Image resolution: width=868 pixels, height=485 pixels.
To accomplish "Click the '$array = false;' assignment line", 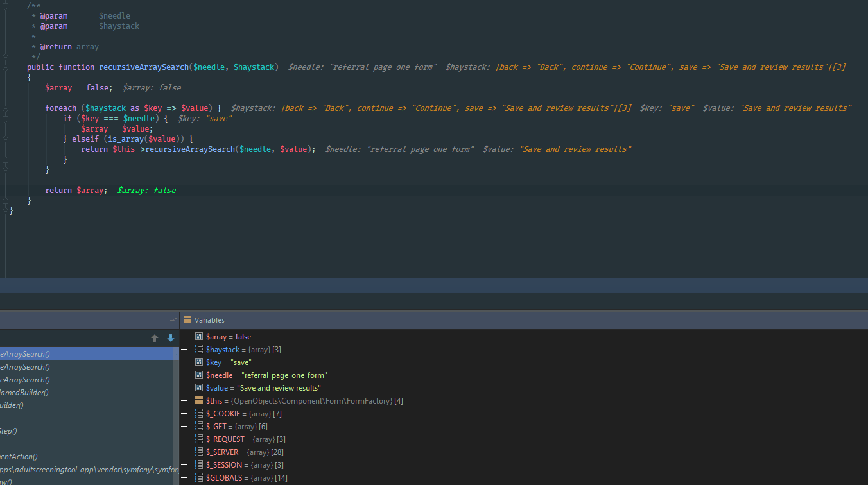I will click(79, 88).
